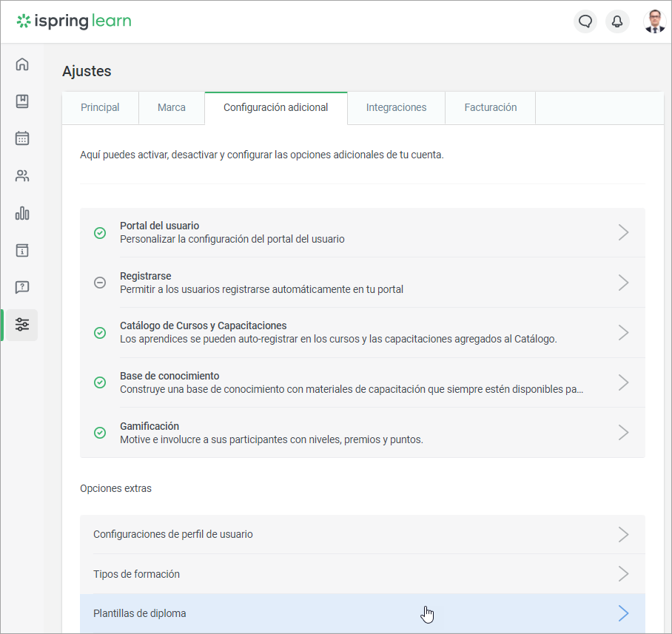Switch to the Marca tab

[172, 108]
